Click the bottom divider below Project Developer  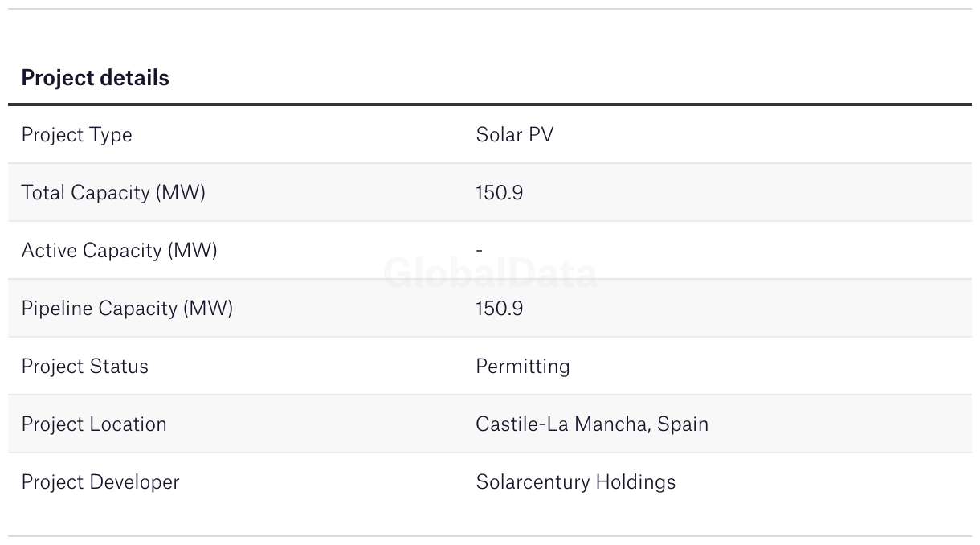tap(490, 536)
